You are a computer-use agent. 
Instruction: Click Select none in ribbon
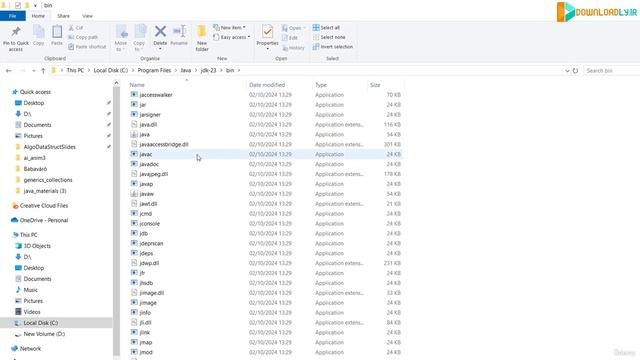329,37
